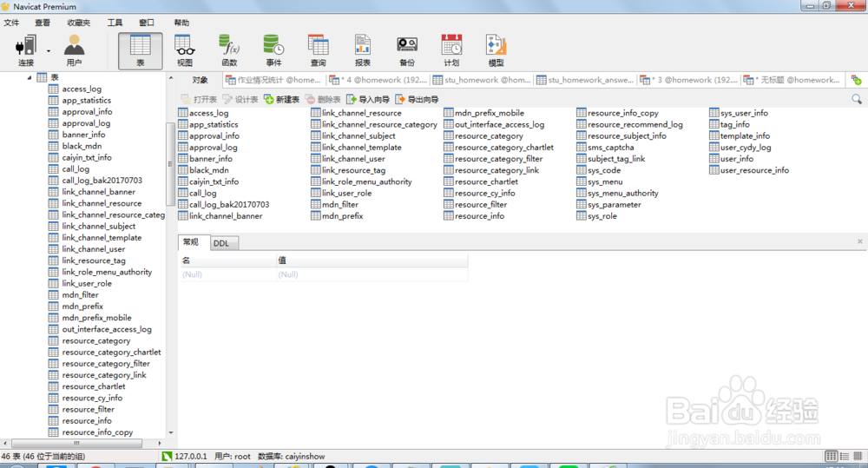Click the tree pane scroll down arrow
Viewport: 868px width, 468px height.
tap(171, 432)
